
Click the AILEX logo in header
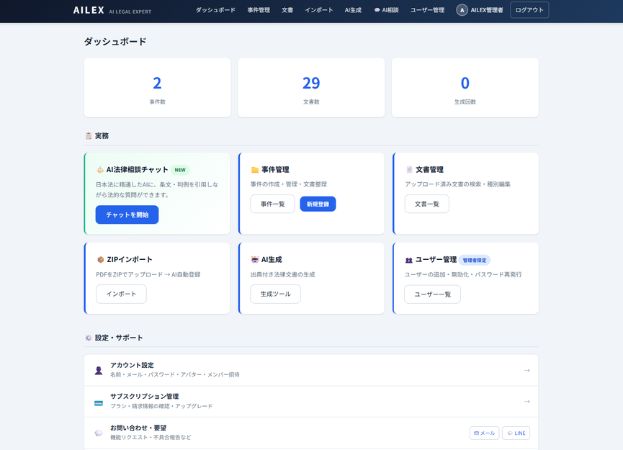tap(88, 10)
